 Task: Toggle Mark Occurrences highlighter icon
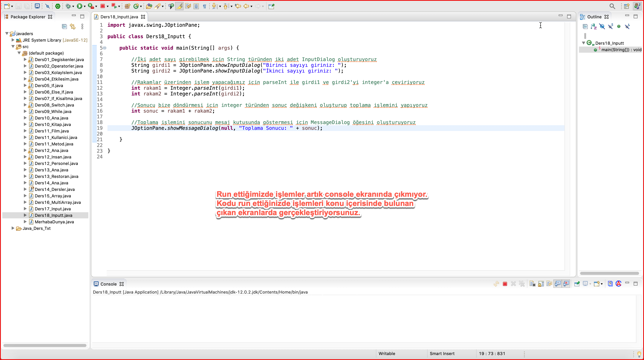179,6
